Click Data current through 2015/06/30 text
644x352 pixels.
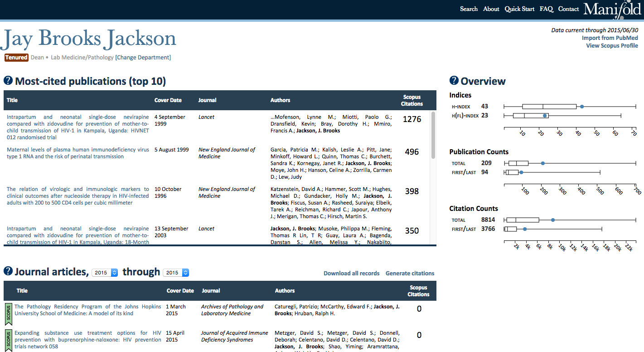click(x=595, y=30)
